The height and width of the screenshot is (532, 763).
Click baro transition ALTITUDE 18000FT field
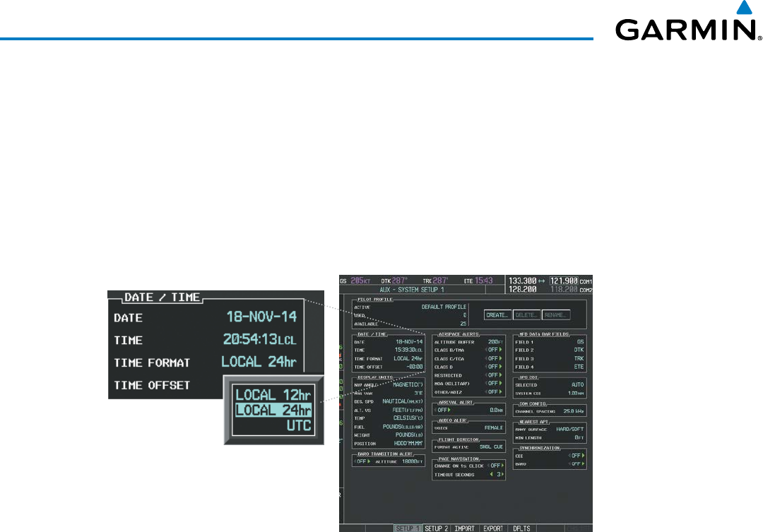[x=412, y=461]
